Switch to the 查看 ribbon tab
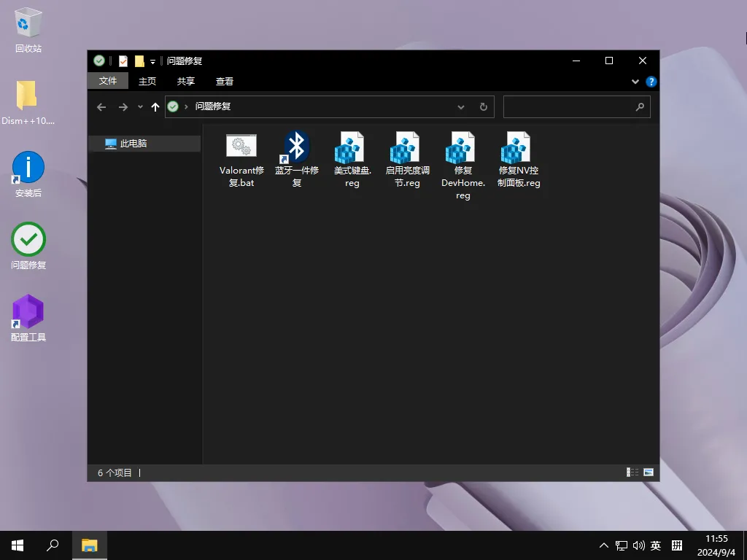This screenshot has height=560, width=747. point(224,81)
